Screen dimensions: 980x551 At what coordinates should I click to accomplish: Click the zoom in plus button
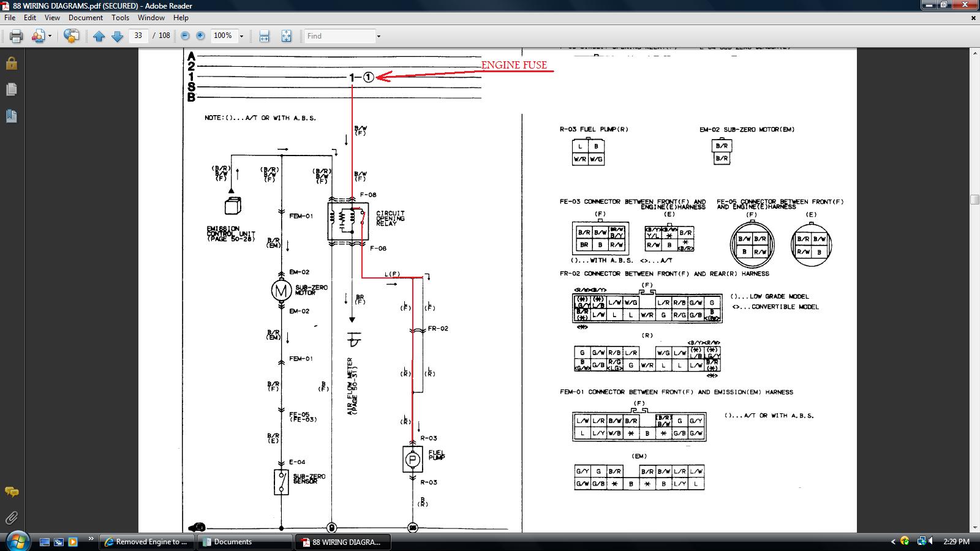(x=200, y=36)
